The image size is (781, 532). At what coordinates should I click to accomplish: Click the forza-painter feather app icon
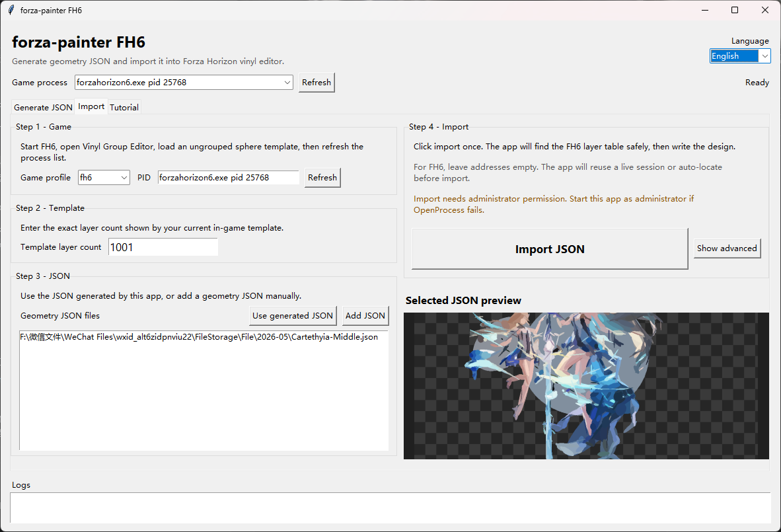coord(11,10)
